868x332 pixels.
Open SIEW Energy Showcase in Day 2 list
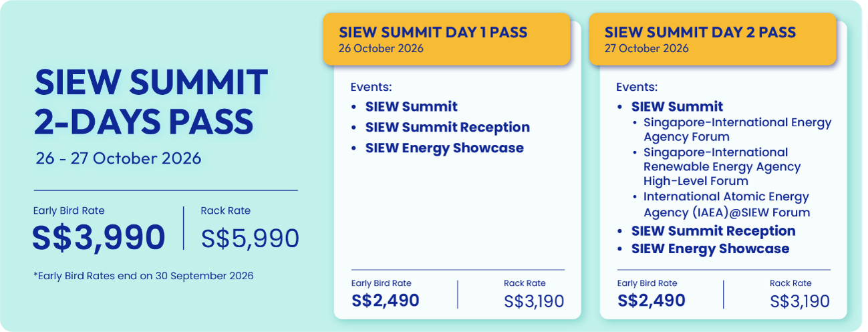click(710, 248)
